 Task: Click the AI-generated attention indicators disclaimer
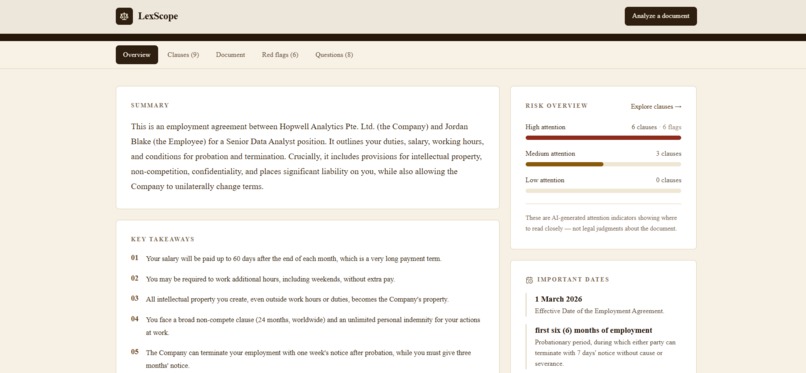coord(601,223)
